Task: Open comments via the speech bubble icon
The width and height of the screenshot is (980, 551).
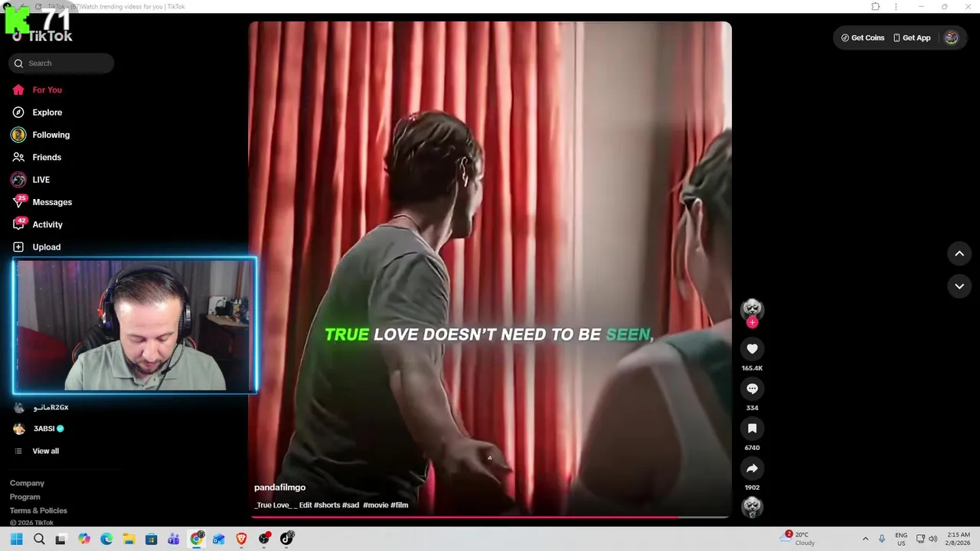Action: pyautogui.click(x=752, y=389)
